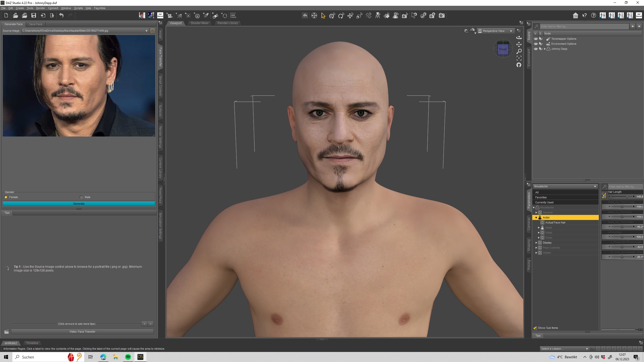The width and height of the screenshot is (644, 362).
Task: Click the Save file icon
Action: [33, 16]
